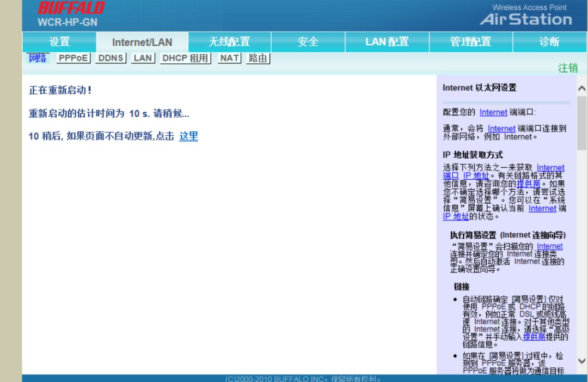
Task: Switch to the LAN 配置 tab
Action: [x=387, y=41]
